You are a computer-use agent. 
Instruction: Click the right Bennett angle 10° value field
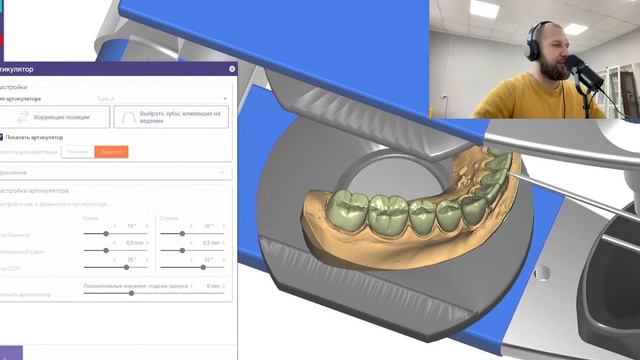click(208, 226)
